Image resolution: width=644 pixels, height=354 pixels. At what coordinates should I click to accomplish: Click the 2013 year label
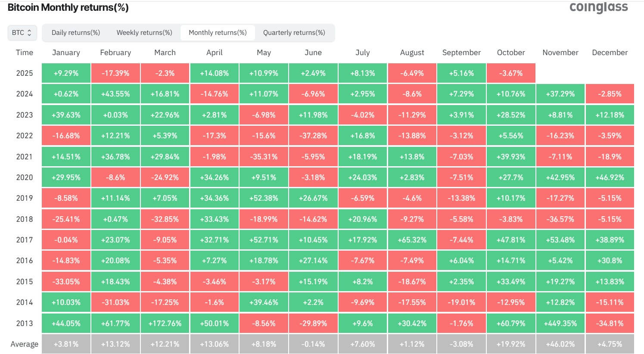pyautogui.click(x=24, y=323)
